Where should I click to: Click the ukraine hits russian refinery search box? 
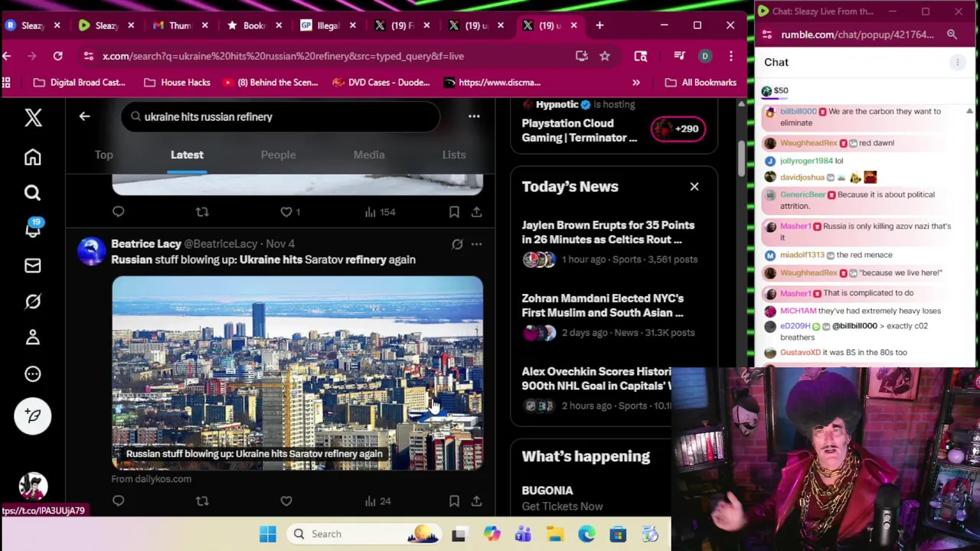280,116
